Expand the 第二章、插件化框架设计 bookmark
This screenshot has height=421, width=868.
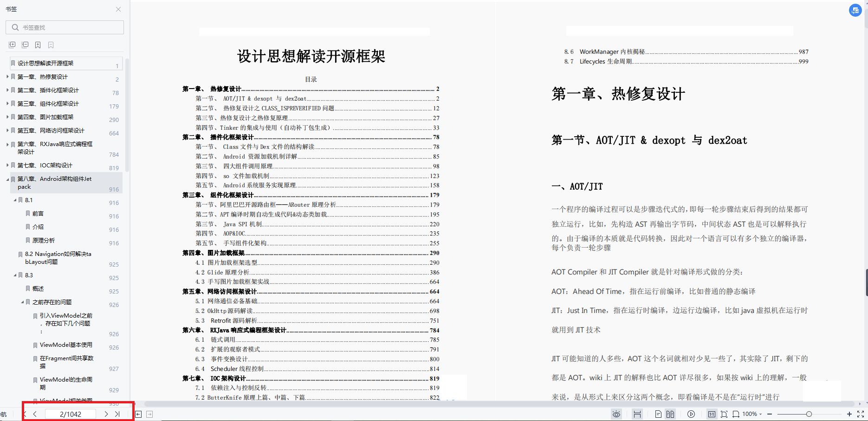(x=7, y=90)
